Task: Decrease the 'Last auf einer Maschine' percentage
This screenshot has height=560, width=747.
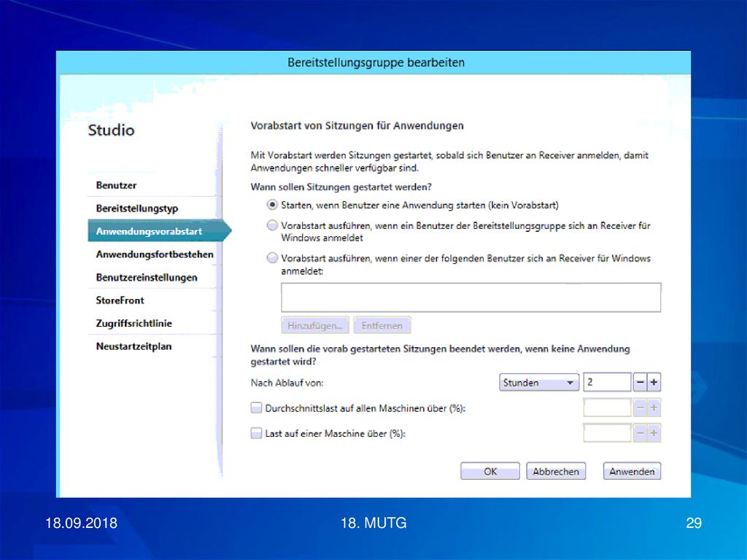Action: pos(640,433)
